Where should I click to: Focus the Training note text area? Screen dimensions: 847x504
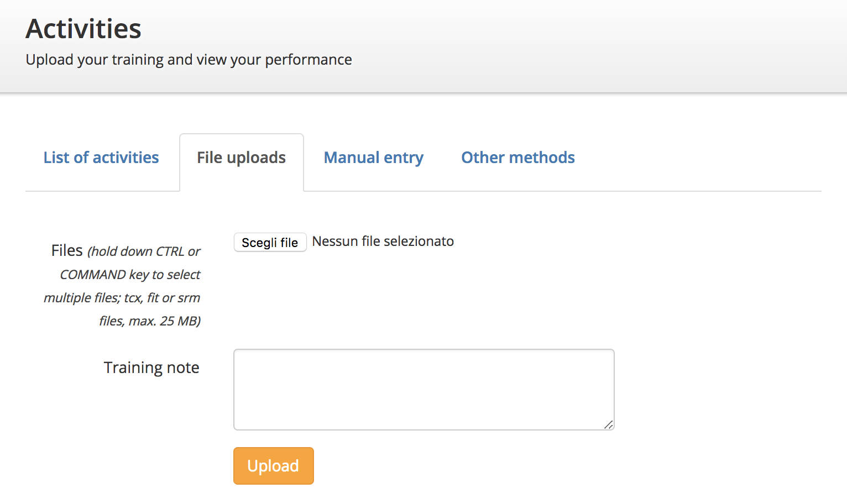424,390
